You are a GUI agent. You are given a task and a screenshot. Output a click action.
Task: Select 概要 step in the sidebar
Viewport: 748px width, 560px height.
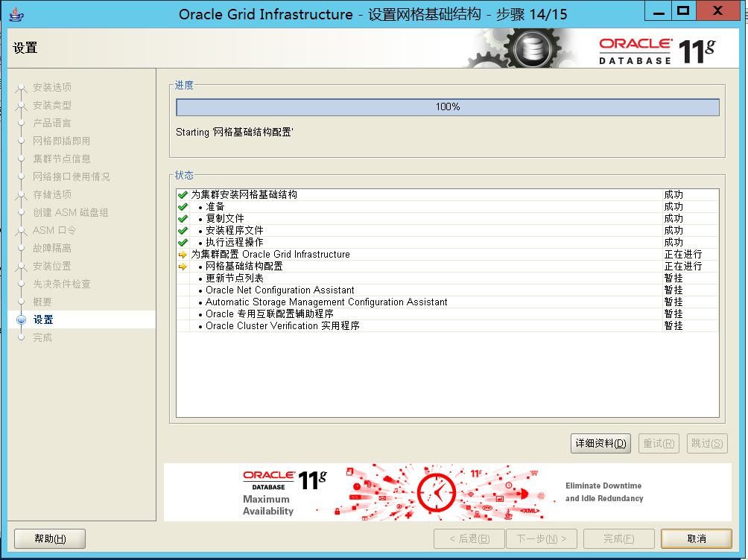coord(42,302)
